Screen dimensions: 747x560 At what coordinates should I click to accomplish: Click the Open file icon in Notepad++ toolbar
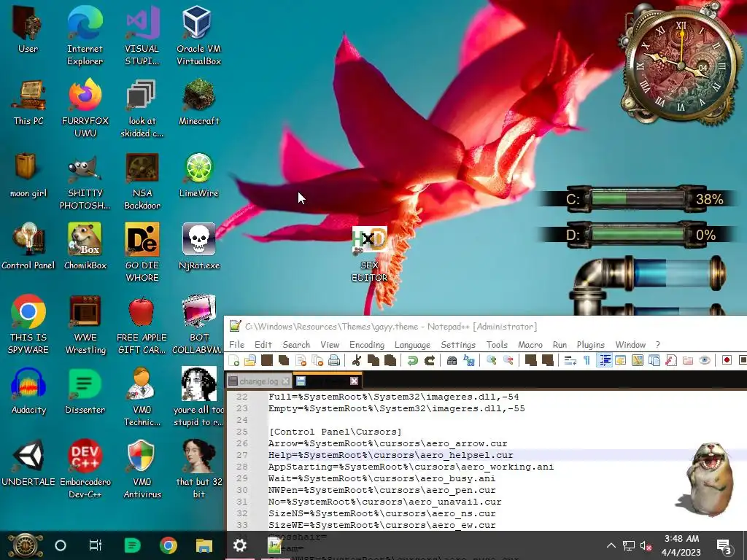coord(250,360)
